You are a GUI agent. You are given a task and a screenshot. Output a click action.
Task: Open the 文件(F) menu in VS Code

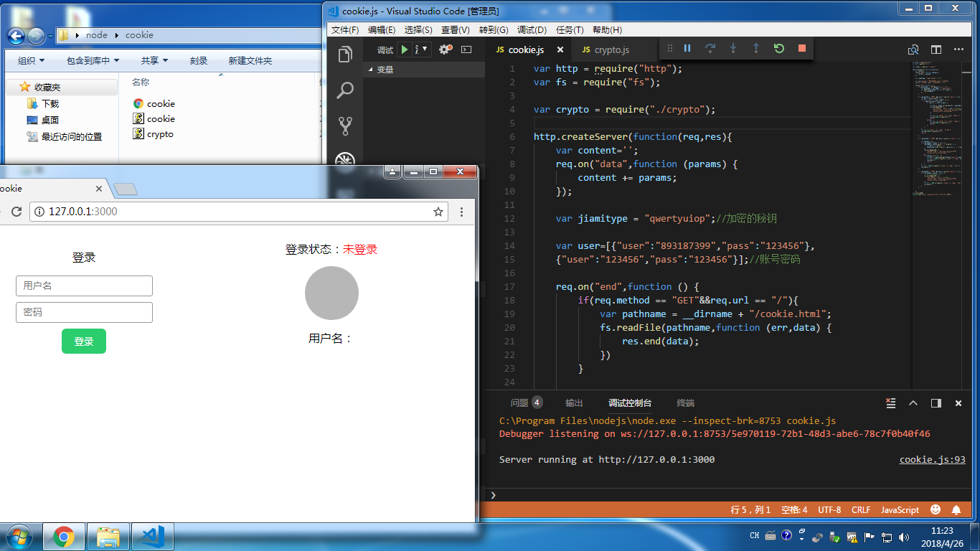(345, 30)
